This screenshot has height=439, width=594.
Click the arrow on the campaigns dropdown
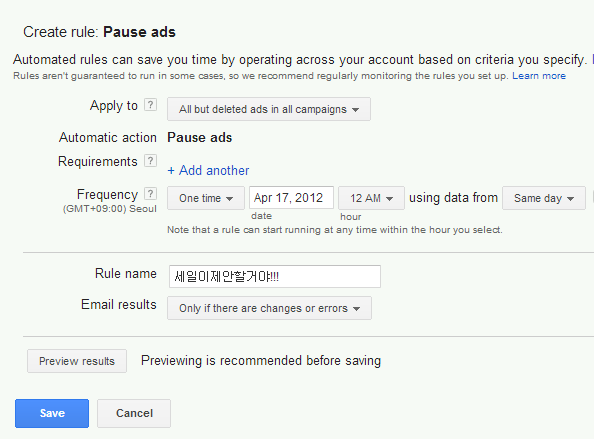click(x=355, y=110)
